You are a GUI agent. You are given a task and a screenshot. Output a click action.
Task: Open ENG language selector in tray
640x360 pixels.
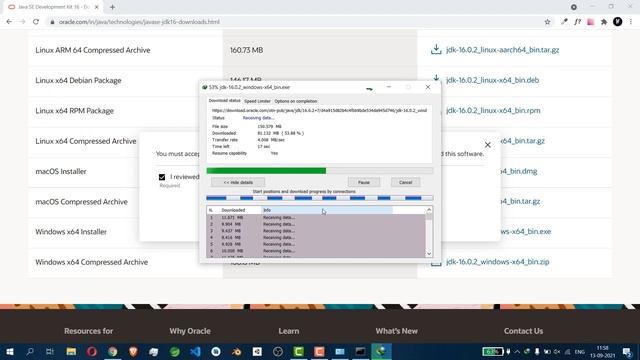coord(579,352)
